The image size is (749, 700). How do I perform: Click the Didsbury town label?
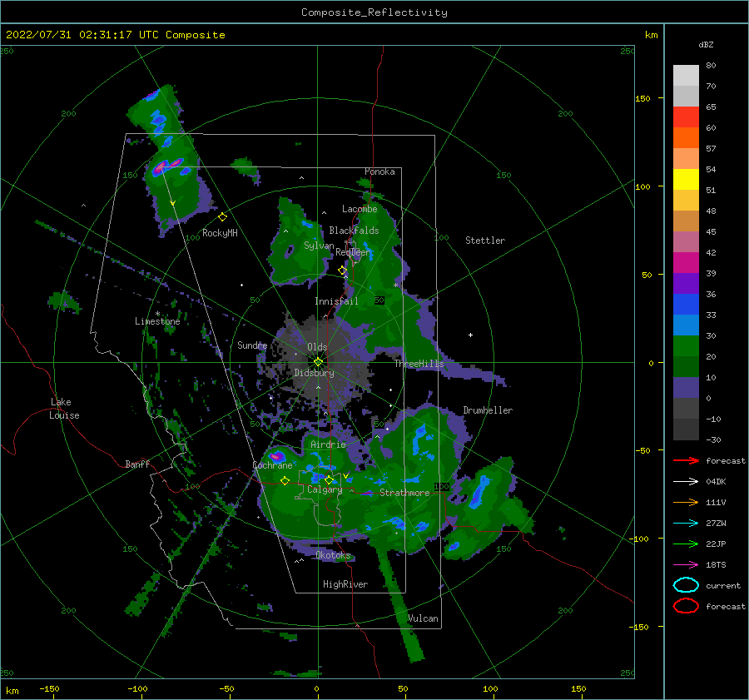click(x=314, y=373)
